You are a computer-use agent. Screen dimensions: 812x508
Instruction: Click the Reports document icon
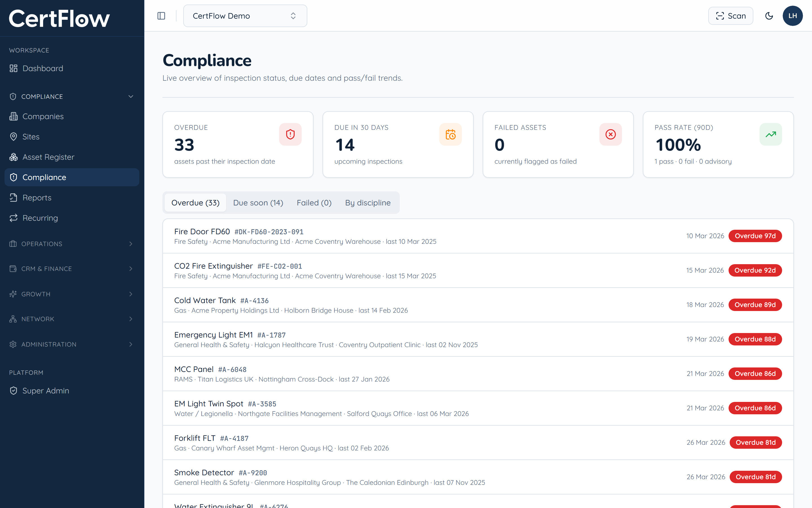14,198
